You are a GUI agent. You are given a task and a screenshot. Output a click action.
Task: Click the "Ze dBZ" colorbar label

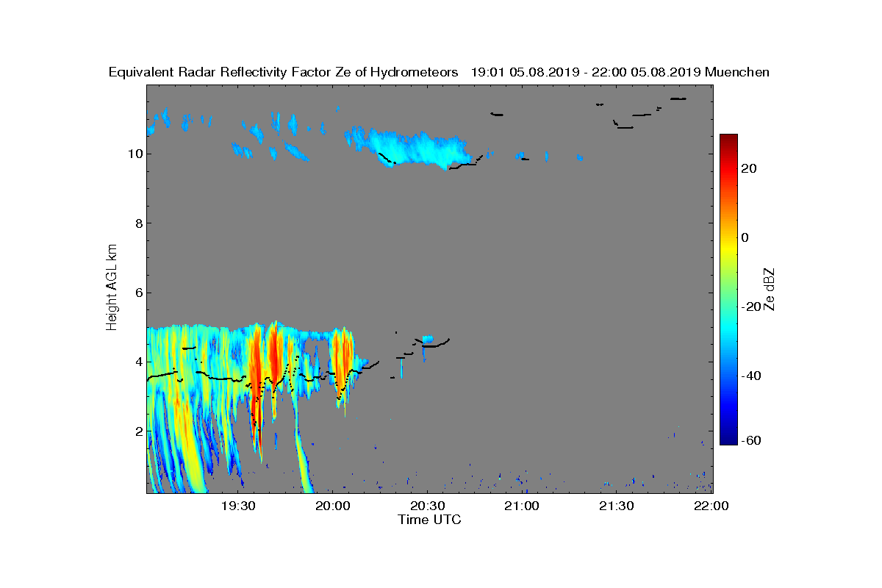(770, 289)
